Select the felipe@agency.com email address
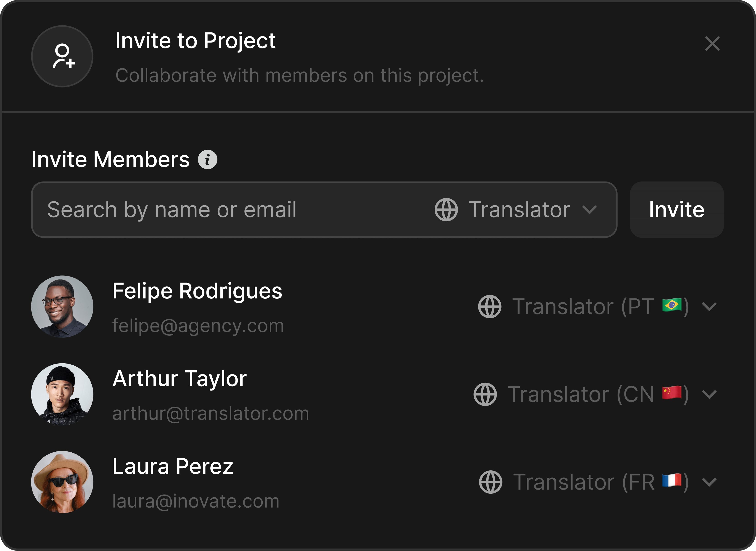This screenshot has height=551, width=756. [198, 326]
